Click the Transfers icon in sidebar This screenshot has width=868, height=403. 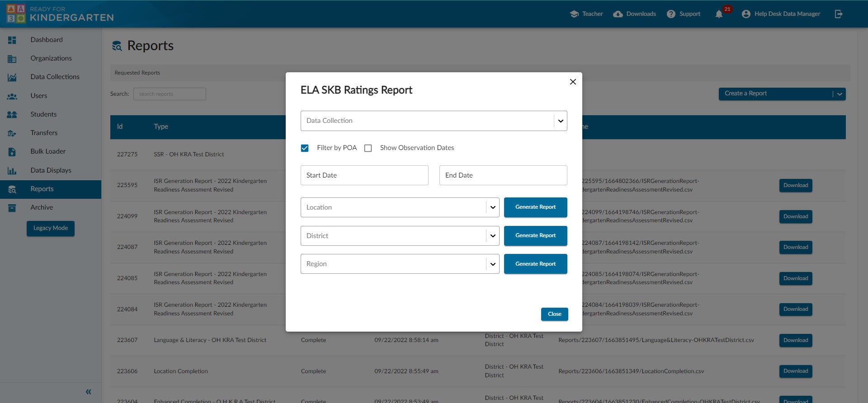pyautogui.click(x=12, y=133)
